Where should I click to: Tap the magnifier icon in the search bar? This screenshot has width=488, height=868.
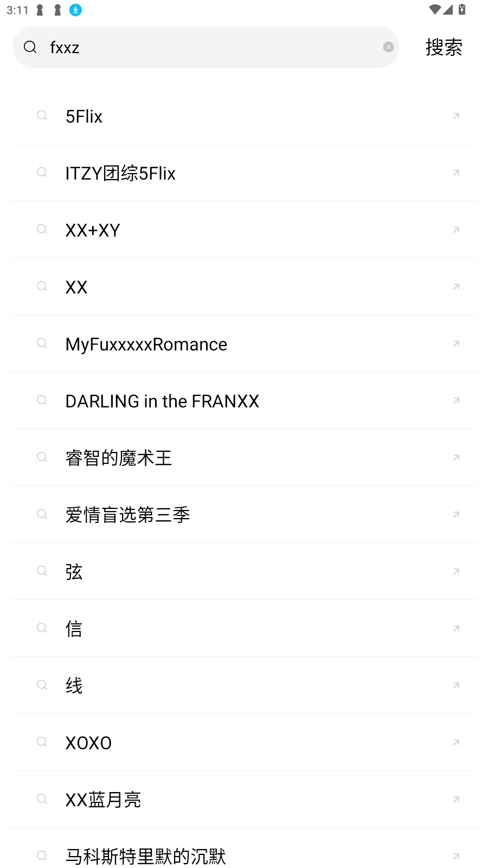tap(30, 47)
